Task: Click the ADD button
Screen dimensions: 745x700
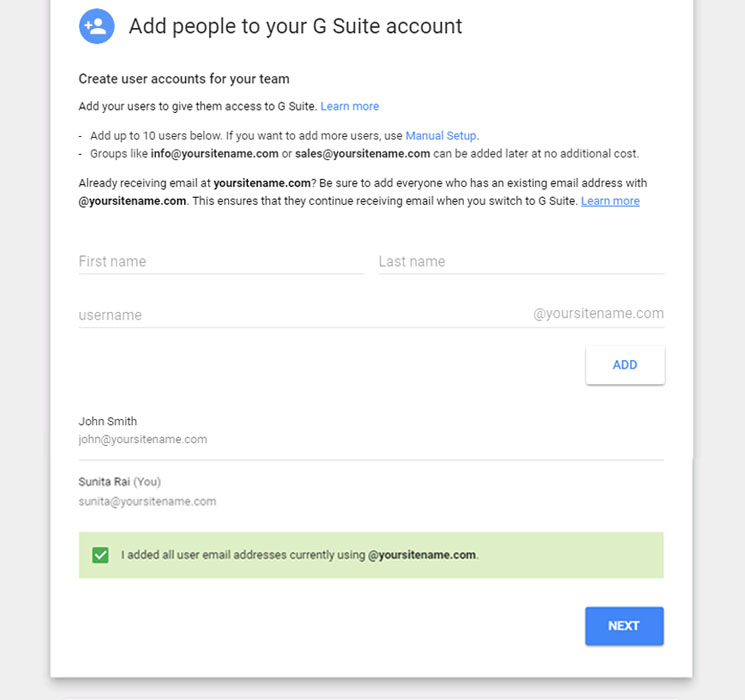Action: point(625,365)
